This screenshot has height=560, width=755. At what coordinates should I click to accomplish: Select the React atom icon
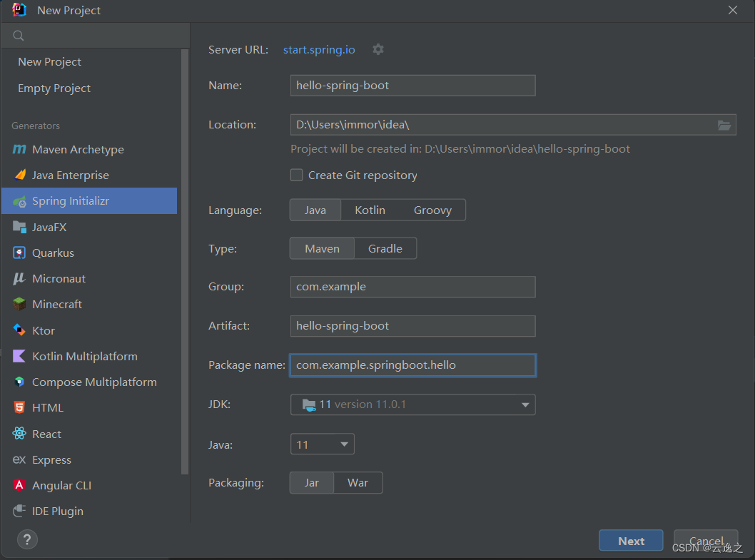(x=19, y=433)
